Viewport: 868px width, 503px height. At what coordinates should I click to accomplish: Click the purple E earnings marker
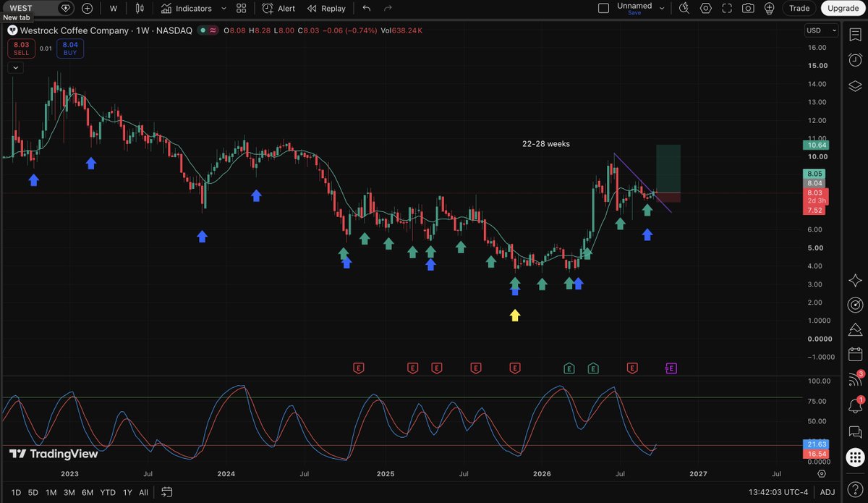click(671, 368)
